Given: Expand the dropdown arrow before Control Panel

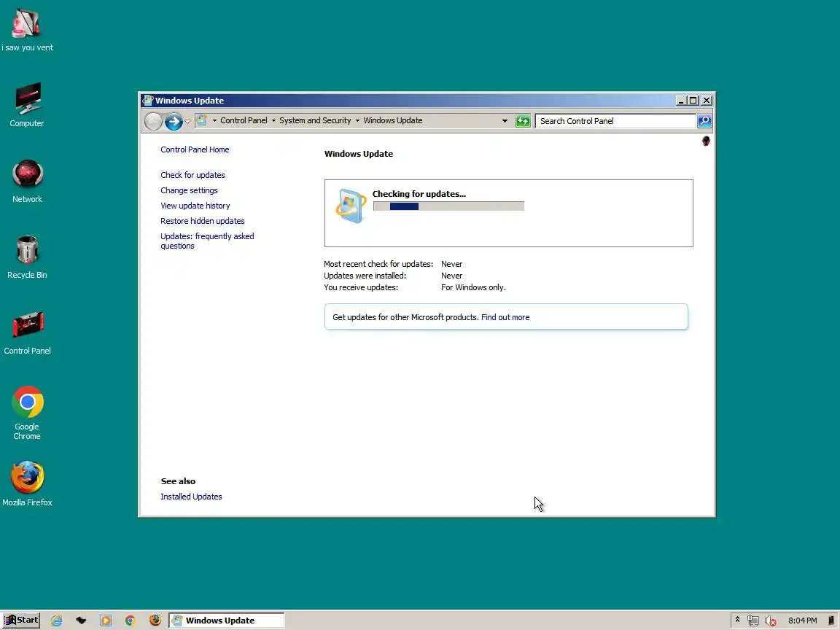Looking at the screenshot, I should point(214,120).
